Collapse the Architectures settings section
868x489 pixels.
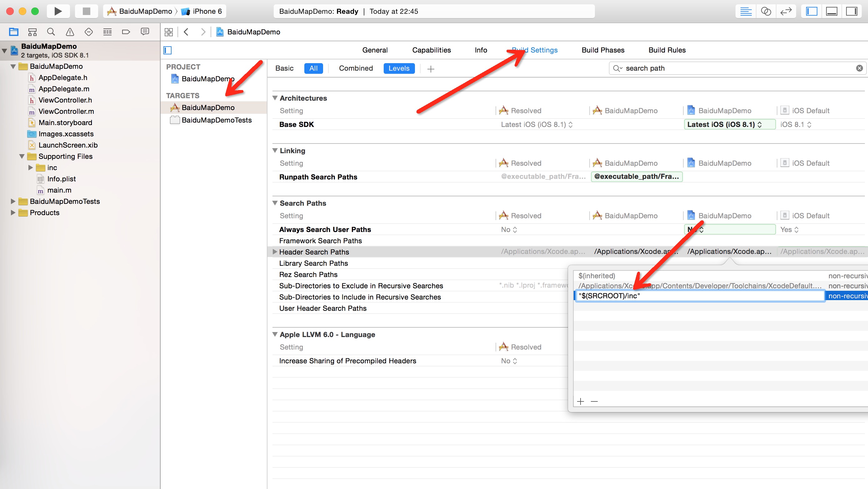[x=275, y=98]
